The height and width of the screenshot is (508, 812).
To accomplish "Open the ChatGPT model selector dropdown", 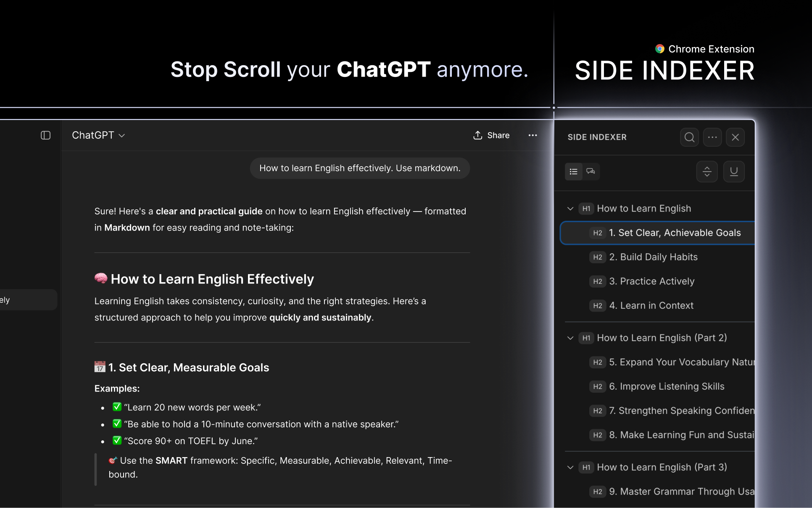I will coord(98,135).
